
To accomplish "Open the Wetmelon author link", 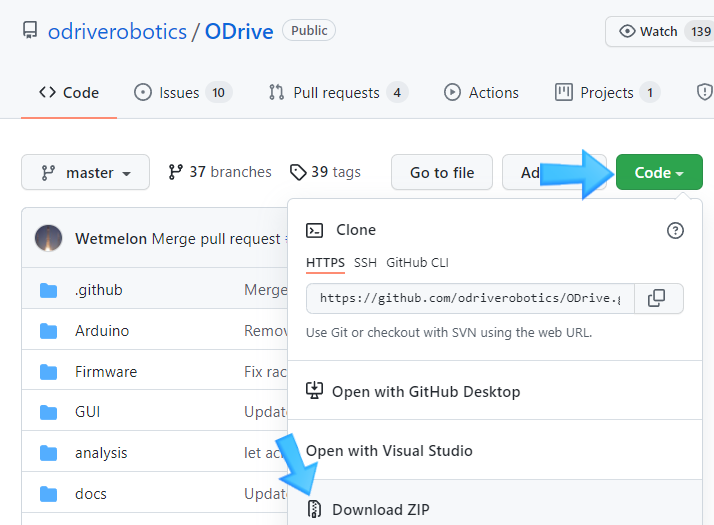I will 111,239.
